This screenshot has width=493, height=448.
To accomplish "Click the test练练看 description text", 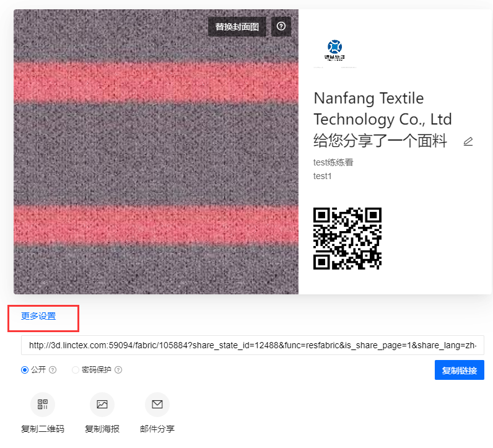I will click(x=333, y=162).
